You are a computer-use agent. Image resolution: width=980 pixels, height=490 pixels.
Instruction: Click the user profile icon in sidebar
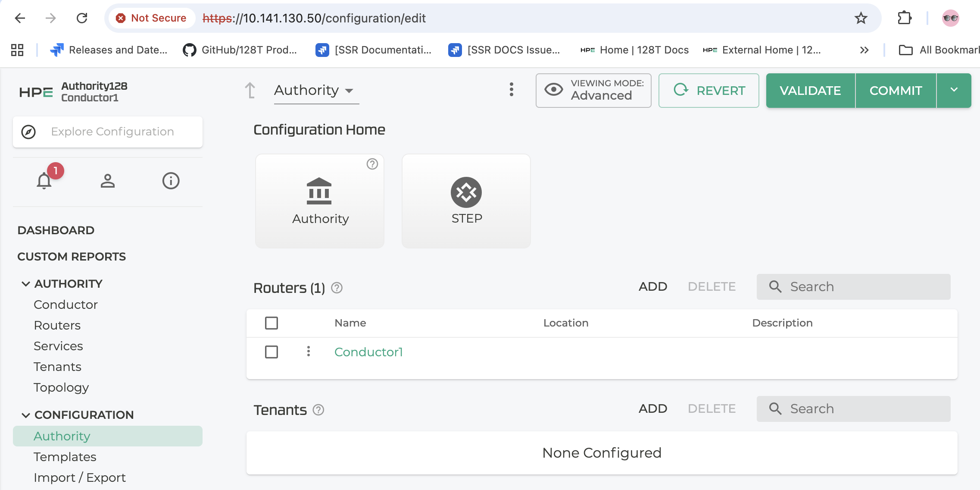point(108,181)
